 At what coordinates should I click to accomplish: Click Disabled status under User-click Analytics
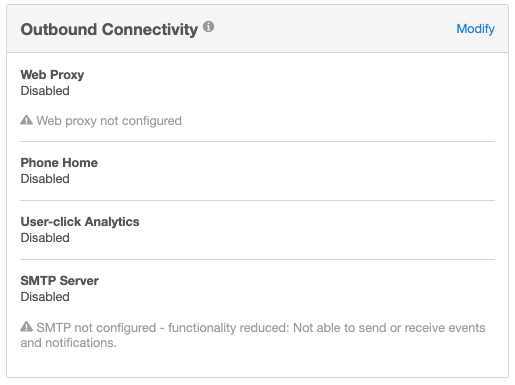pos(45,238)
